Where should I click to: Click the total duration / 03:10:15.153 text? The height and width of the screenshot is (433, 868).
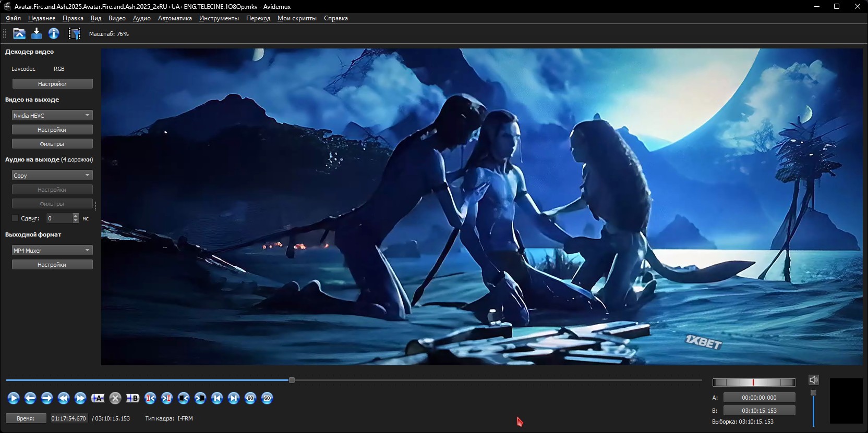pyautogui.click(x=111, y=418)
